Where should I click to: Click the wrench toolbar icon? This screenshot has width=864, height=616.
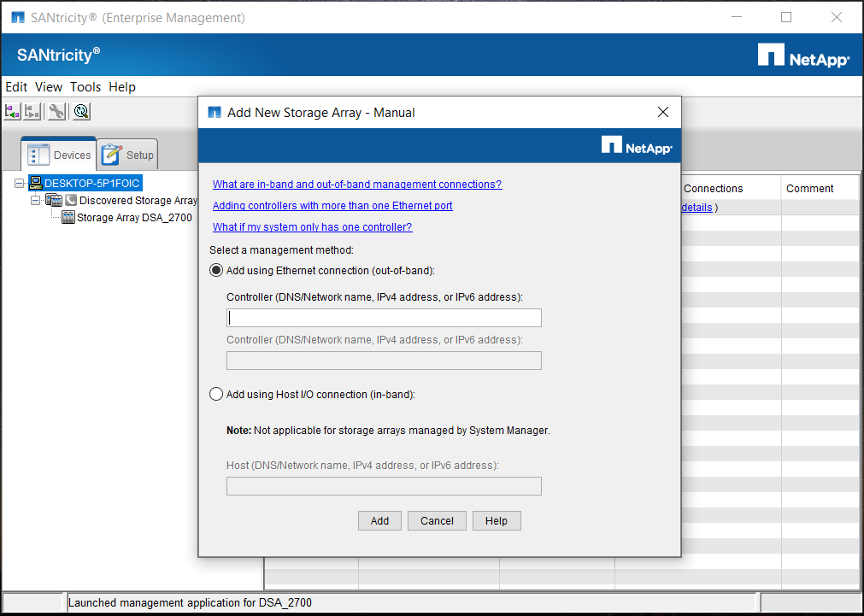pyautogui.click(x=56, y=112)
